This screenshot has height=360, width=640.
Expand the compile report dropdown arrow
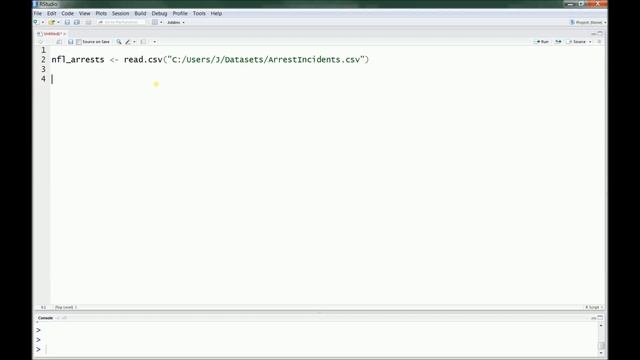click(x=154, y=42)
